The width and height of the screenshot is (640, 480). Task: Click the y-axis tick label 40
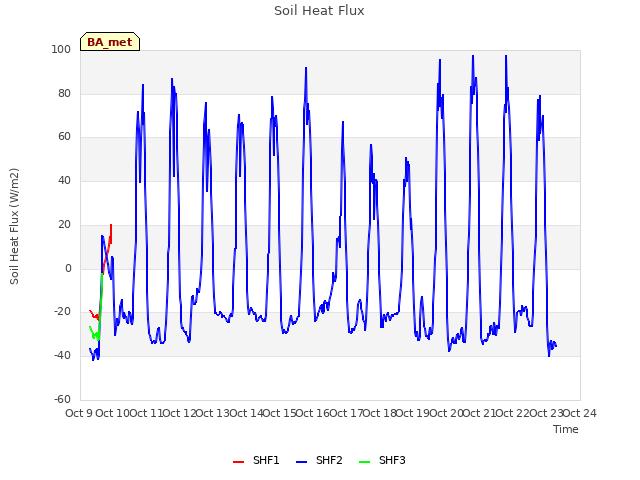coord(64,180)
